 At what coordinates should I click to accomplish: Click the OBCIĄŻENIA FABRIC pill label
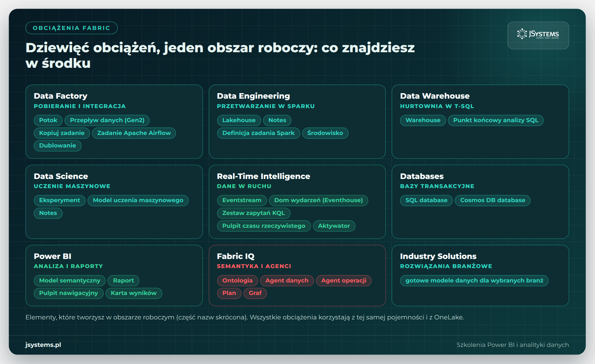(72, 28)
